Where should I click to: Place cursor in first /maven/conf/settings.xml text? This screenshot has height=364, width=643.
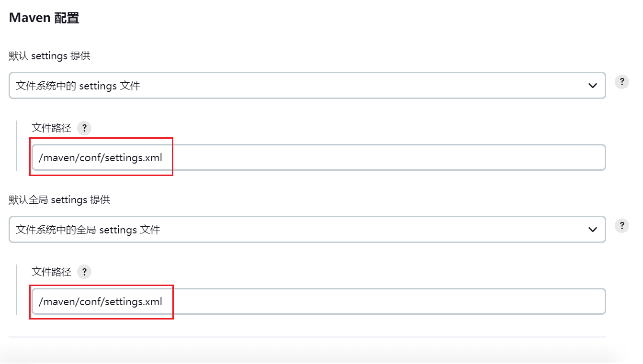pyautogui.click(x=100, y=157)
